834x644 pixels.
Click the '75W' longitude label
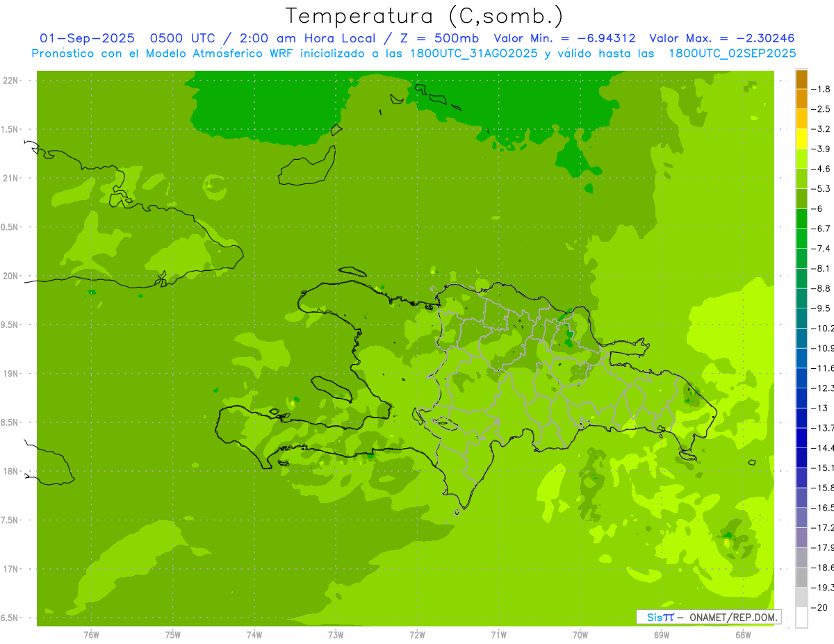[172, 634]
